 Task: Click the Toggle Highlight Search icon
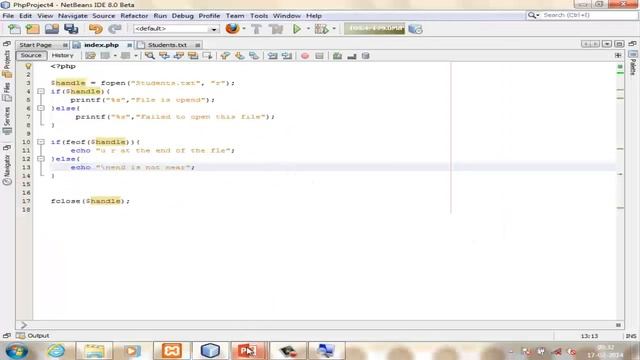193,56
